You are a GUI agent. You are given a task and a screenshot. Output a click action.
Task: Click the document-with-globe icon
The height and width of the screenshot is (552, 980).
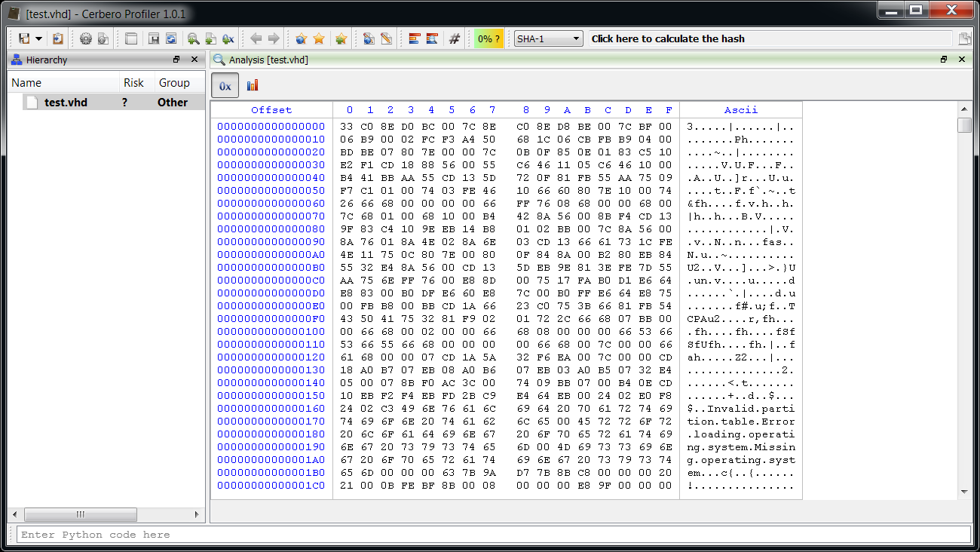click(369, 38)
